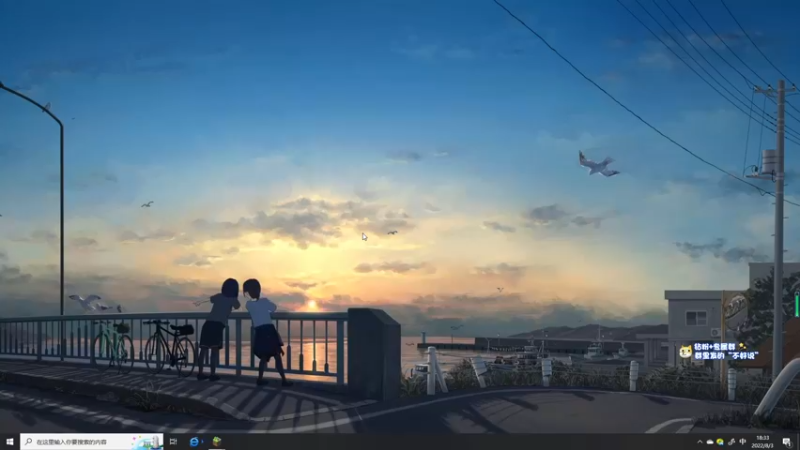
Task: Open the OneDrive cloud tray icon
Action: click(710, 442)
